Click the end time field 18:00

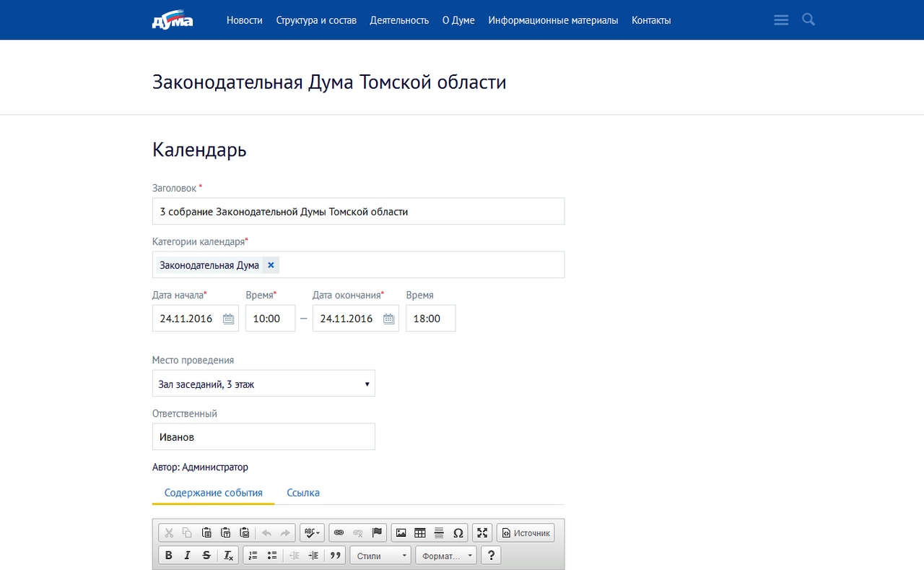coord(430,319)
